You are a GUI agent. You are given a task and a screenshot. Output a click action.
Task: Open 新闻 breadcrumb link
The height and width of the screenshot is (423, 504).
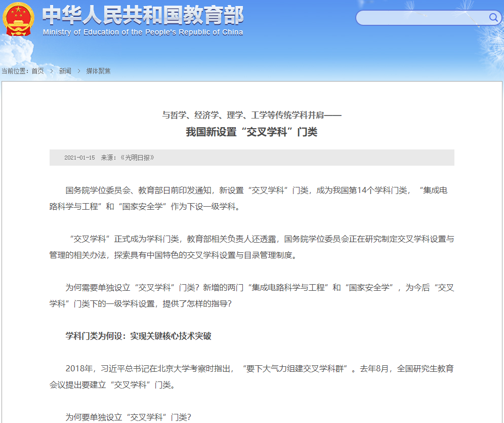tap(65, 71)
